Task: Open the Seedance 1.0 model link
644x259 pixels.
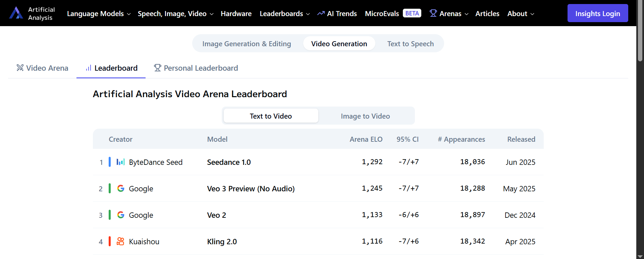Action: [229, 162]
